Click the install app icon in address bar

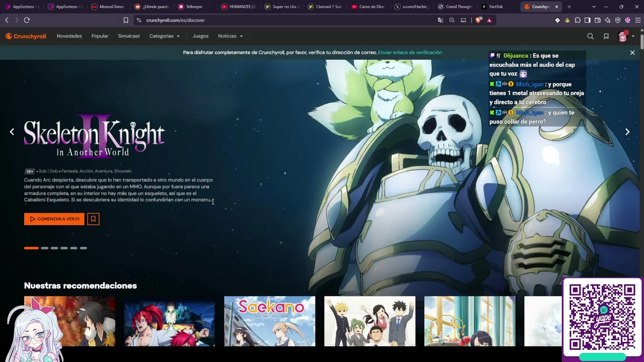coord(463,20)
